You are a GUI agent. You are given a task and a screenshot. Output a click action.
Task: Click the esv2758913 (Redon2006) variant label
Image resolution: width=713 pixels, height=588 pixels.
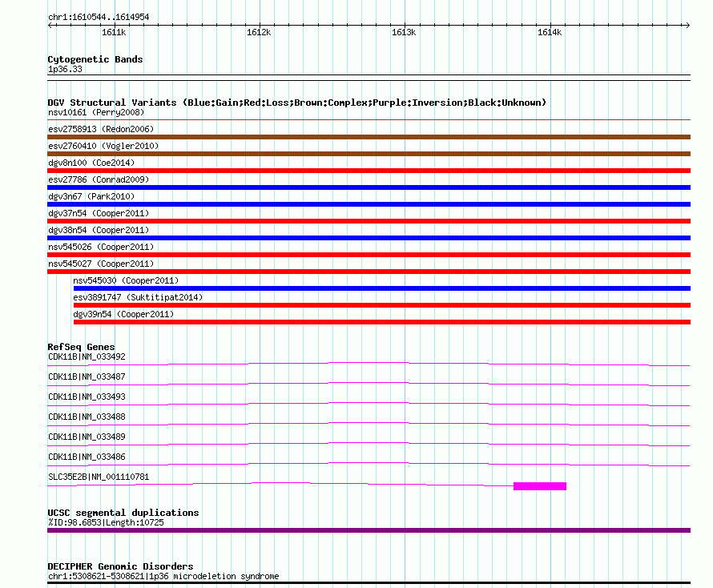(x=101, y=129)
